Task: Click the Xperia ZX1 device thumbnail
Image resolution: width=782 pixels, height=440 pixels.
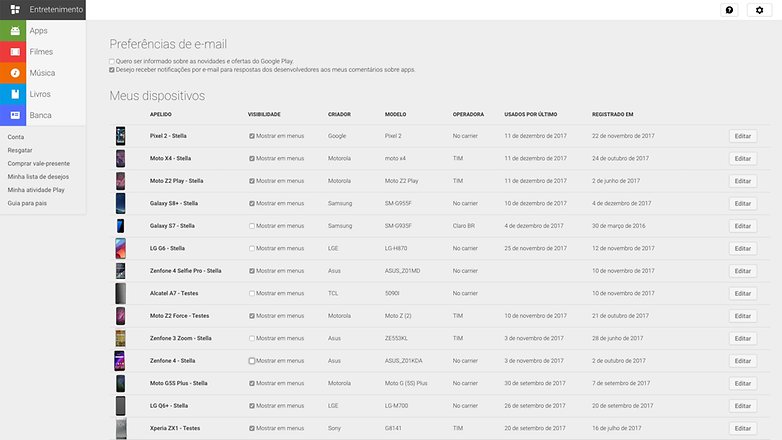Action: tap(121, 429)
